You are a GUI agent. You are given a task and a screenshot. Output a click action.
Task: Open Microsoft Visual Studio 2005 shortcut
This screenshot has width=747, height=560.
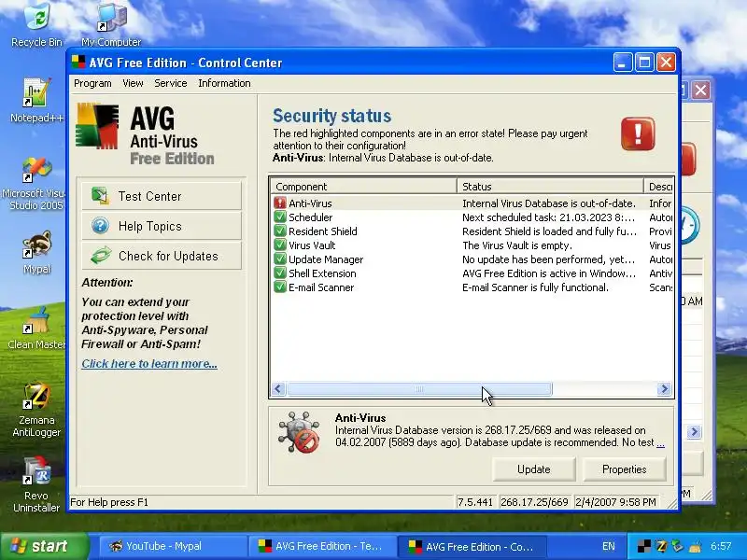pos(36,183)
